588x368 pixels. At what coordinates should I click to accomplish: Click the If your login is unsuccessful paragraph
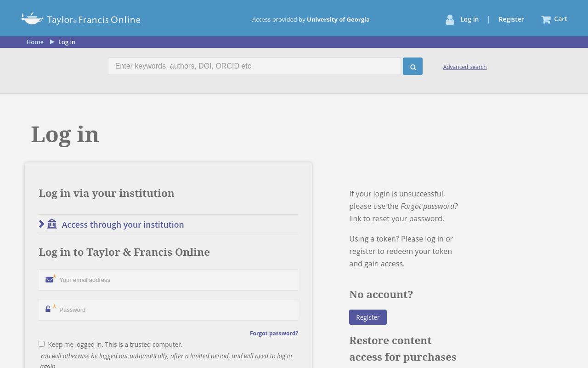(403, 206)
